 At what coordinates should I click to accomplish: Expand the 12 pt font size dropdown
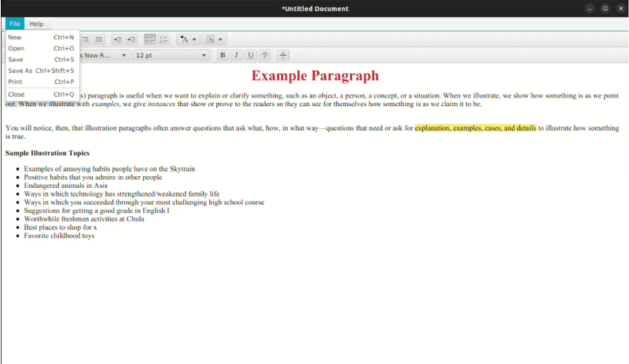(171, 55)
